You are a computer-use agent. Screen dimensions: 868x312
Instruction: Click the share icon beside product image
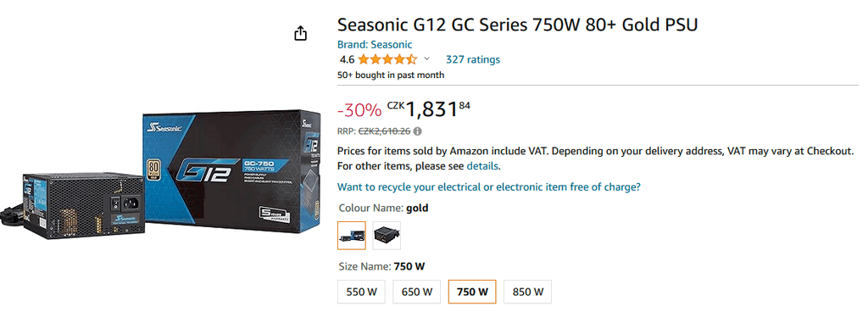tap(300, 33)
